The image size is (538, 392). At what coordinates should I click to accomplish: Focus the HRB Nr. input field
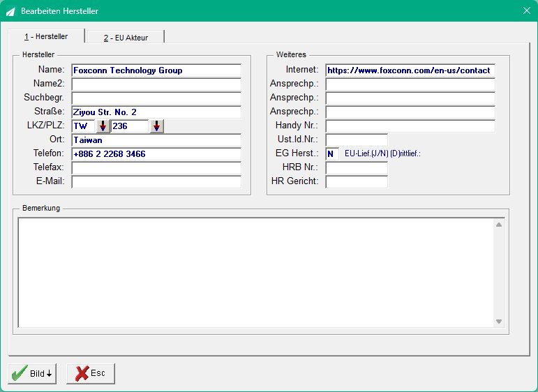click(357, 168)
